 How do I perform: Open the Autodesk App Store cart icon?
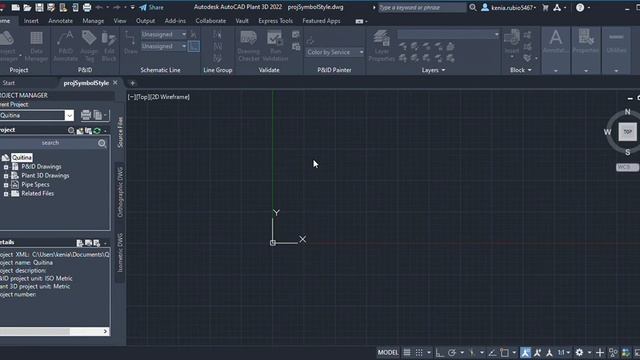[545, 7]
